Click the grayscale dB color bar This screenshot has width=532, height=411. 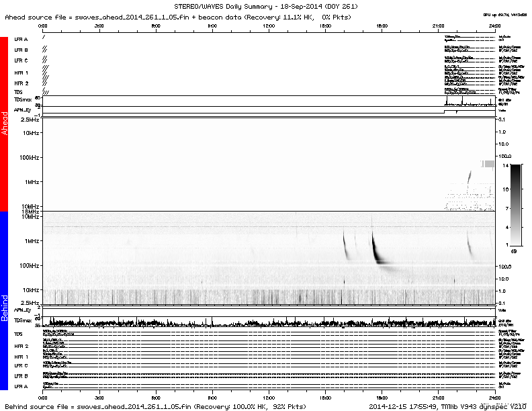pyautogui.click(x=516, y=205)
